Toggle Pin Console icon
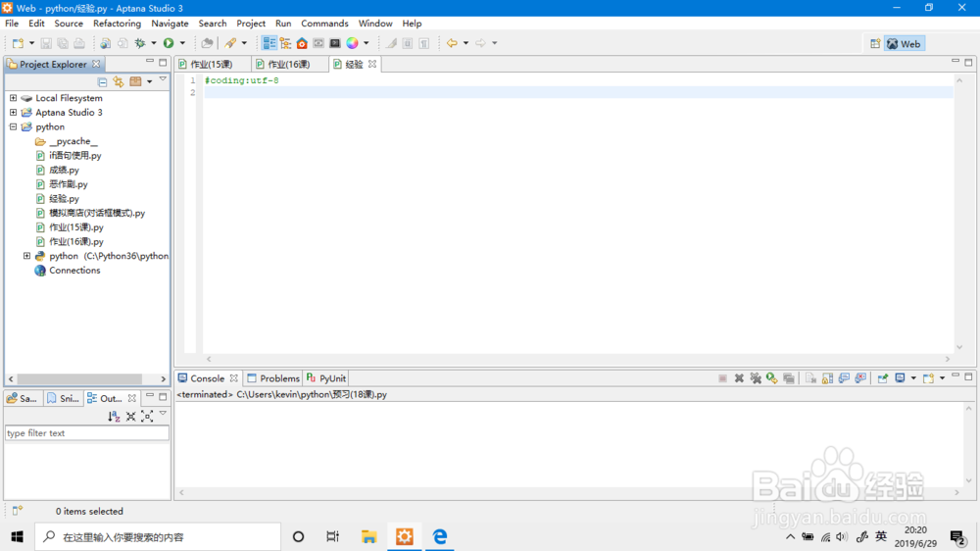 (883, 378)
